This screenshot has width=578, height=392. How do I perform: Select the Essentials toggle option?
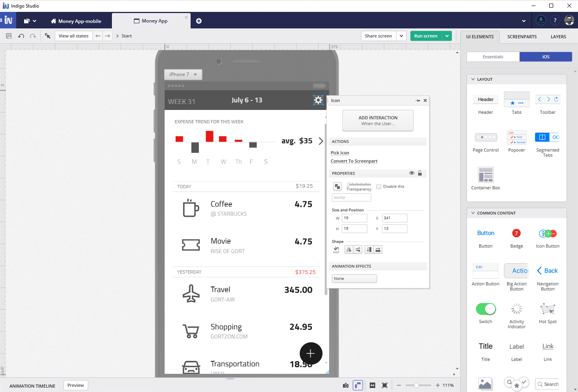point(493,57)
